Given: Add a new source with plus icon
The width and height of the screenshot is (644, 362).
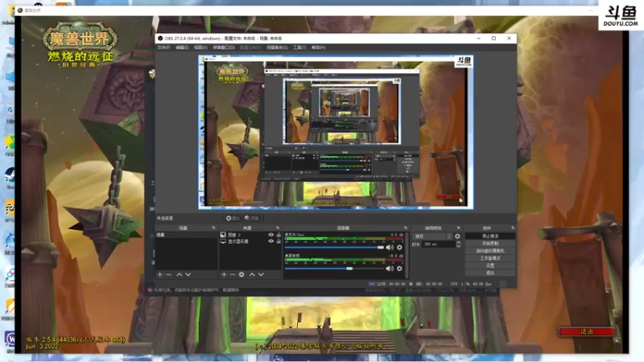Looking at the screenshot, I should 224,274.
